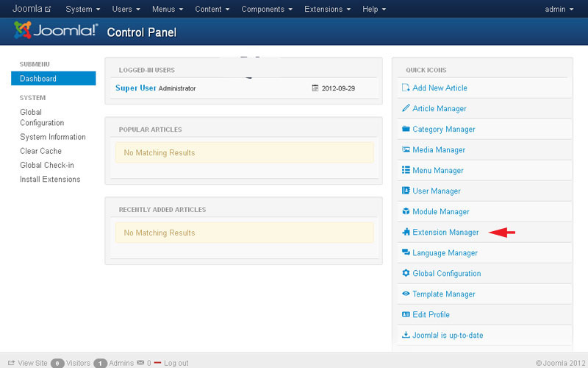Click the Control Panel page title
The height and width of the screenshot is (368, 588).
pyautogui.click(x=142, y=32)
